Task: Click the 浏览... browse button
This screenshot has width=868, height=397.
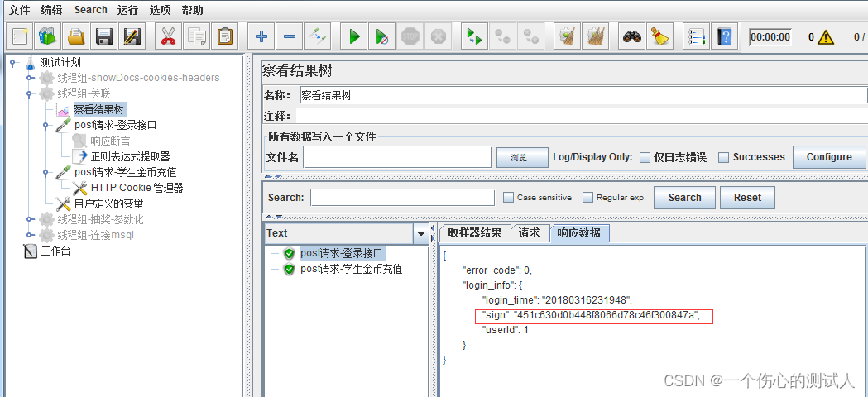Action: 522,157
